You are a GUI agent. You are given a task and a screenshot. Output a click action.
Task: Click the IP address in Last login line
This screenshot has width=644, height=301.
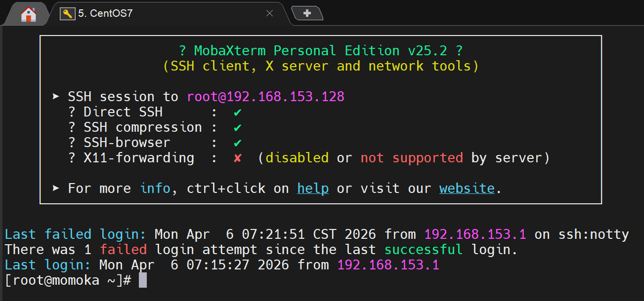tap(388, 265)
